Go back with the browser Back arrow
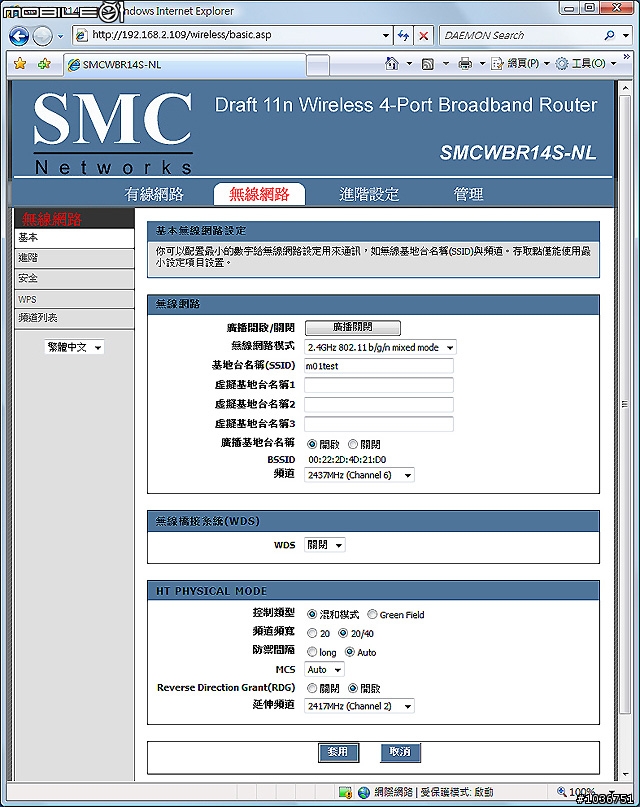Image resolution: width=640 pixels, height=807 pixels. [x=19, y=36]
